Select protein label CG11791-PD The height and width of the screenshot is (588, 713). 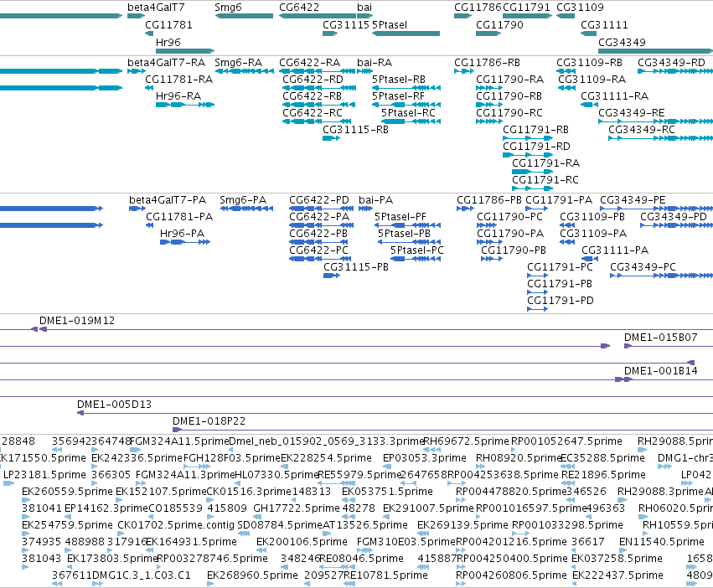(x=561, y=301)
